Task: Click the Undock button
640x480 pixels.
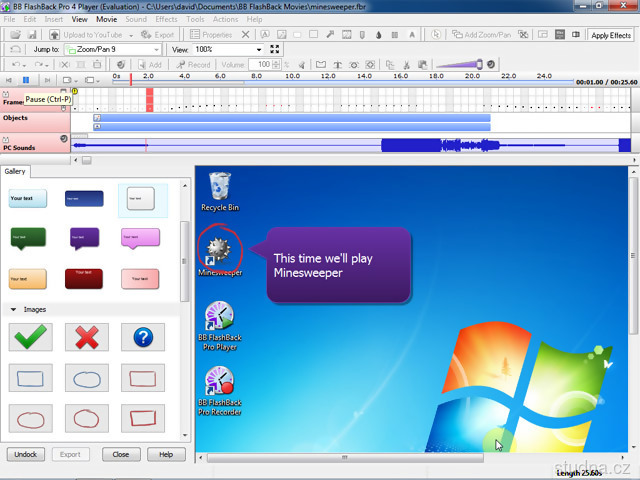Action: tap(26, 454)
